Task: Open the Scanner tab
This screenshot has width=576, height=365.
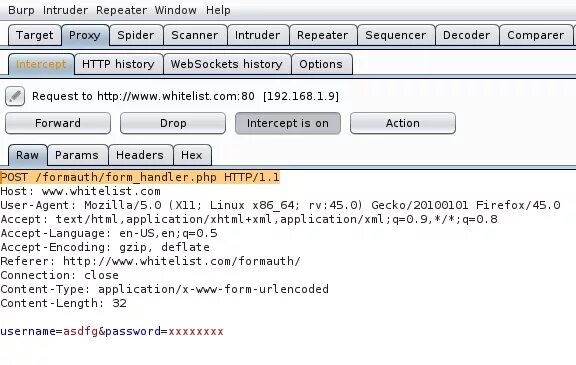Action: click(x=195, y=35)
